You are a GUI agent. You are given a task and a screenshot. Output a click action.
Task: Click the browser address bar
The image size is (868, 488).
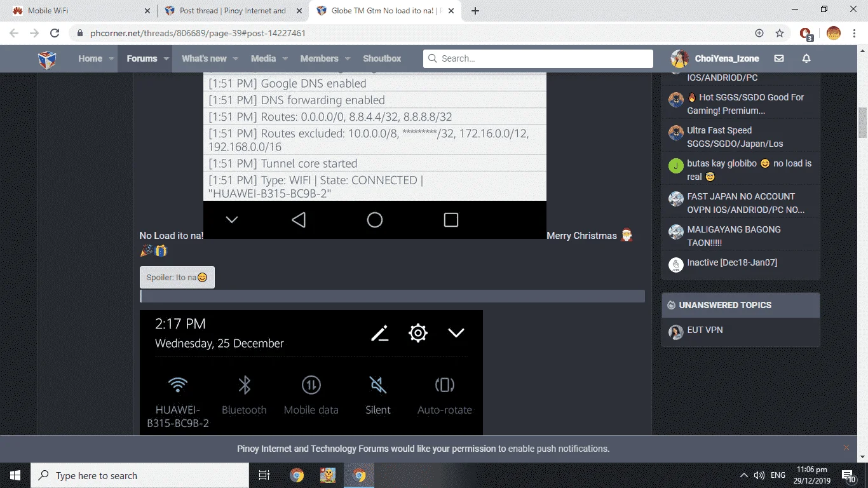(x=407, y=33)
